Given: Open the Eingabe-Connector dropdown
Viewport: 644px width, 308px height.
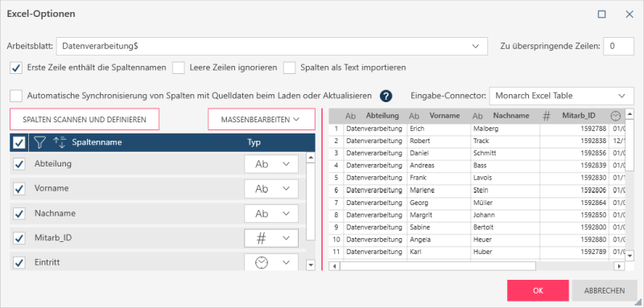Looking at the screenshot, I should (x=561, y=96).
